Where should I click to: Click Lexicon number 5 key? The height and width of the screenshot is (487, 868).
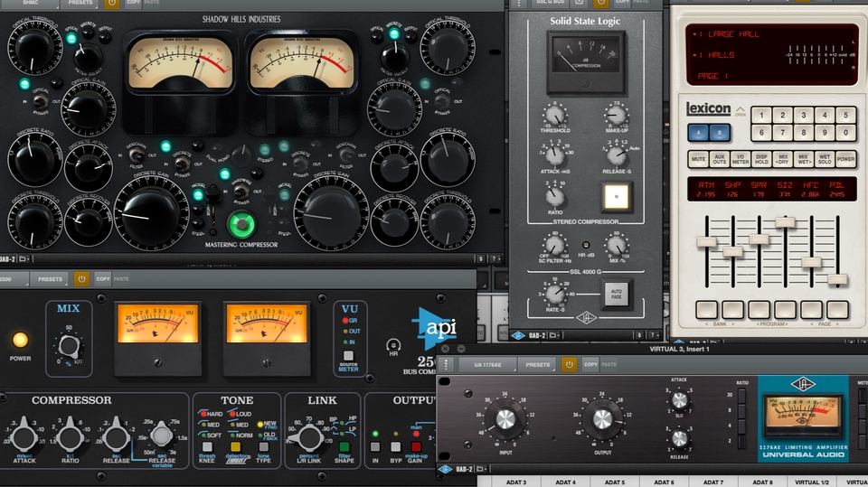click(x=845, y=115)
